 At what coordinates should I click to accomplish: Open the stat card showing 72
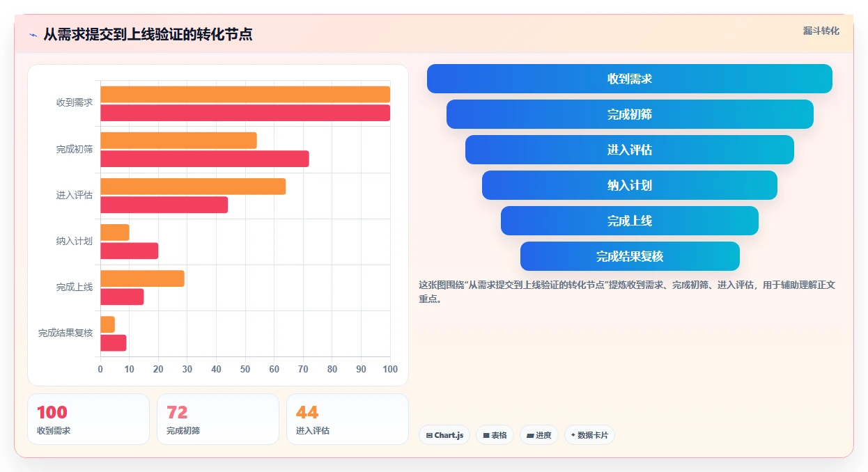click(218, 419)
